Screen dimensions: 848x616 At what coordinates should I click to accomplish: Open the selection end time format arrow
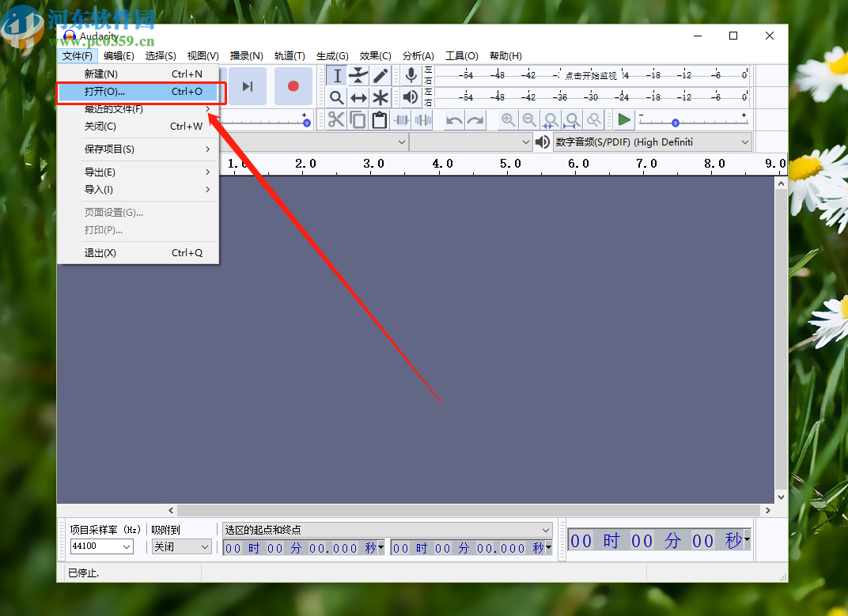pyautogui.click(x=548, y=547)
